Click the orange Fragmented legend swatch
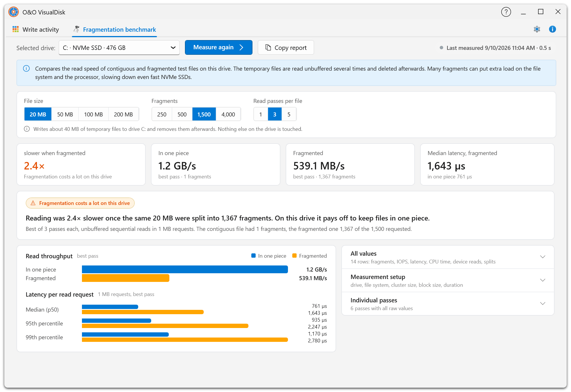 tap(294, 256)
